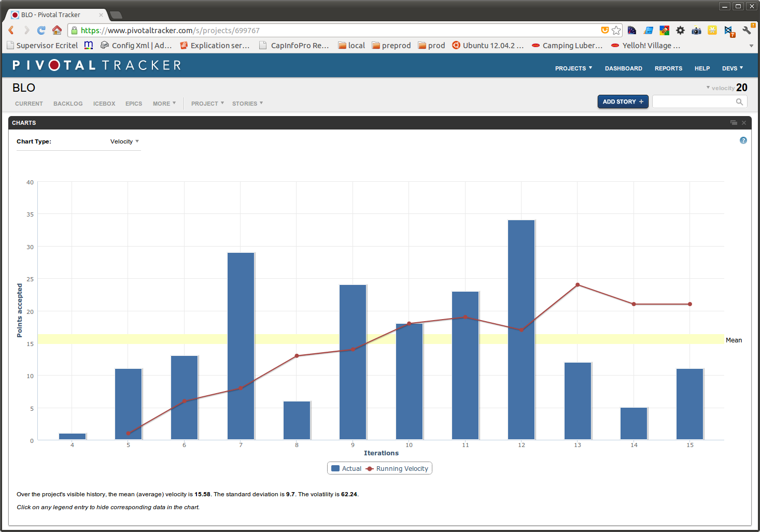Reload the page with the refresh icon
This screenshot has width=760, height=532.
(41, 30)
